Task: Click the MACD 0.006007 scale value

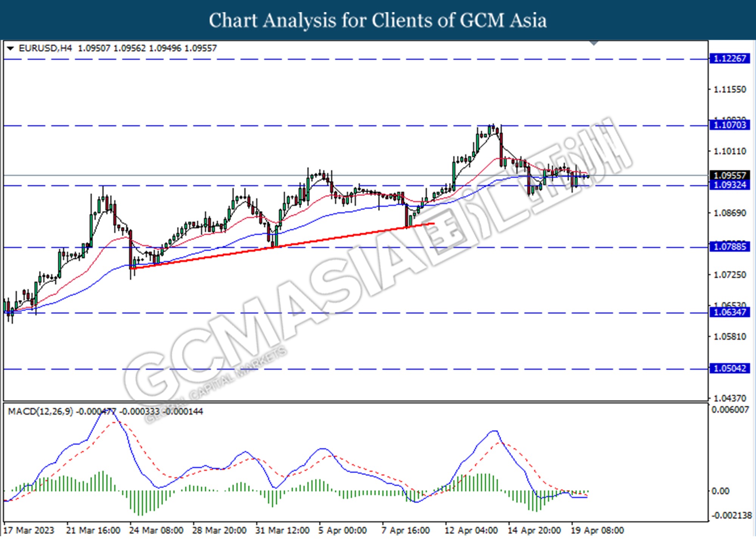Action: pos(730,410)
